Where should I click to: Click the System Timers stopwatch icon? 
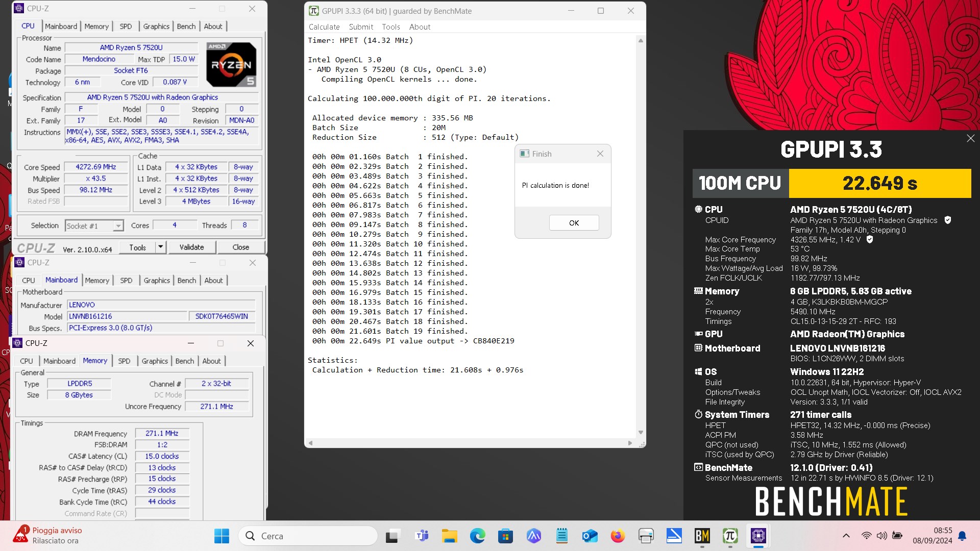(x=698, y=415)
